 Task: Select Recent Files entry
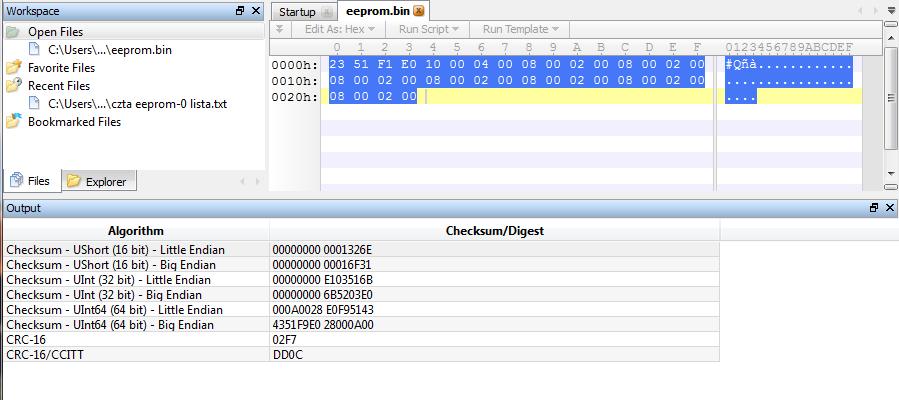click(x=59, y=86)
